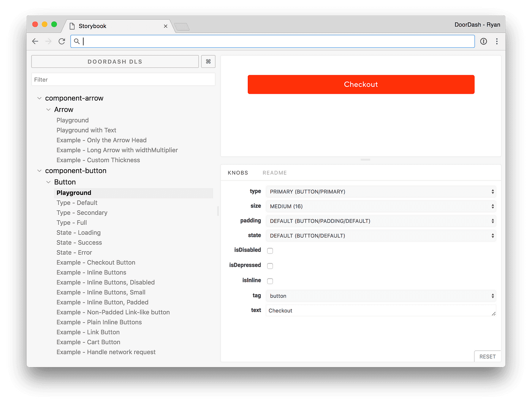Open the tag dropdown showing button
The height and width of the screenshot is (405, 532).
[x=381, y=296]
